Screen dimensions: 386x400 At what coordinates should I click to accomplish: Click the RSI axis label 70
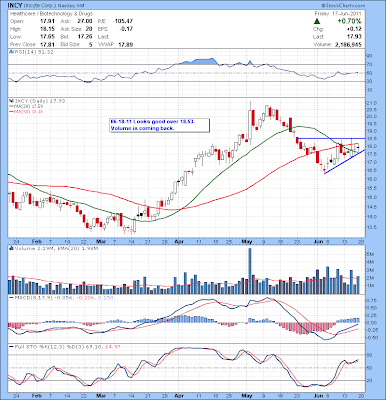(x=370, y=64)
